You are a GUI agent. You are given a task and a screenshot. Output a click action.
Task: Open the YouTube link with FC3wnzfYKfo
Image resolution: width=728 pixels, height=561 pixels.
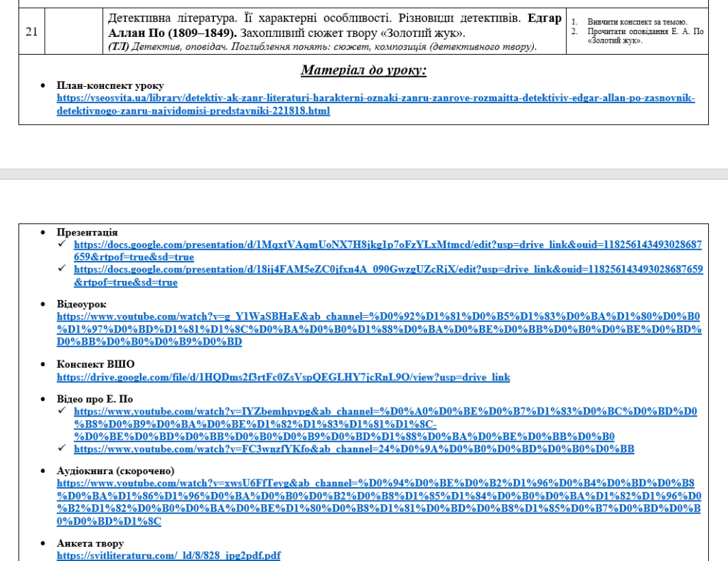click(x=353, y=449)
